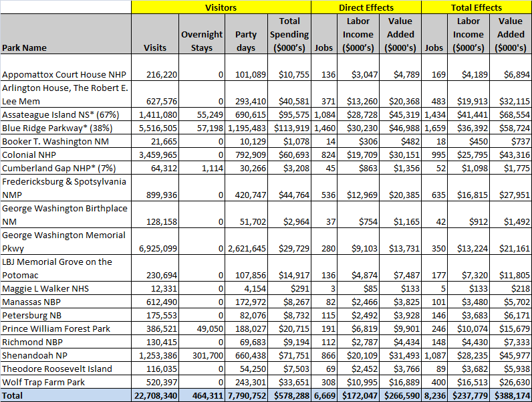Click the Theodore Roosevelt Island cell

coord(65,369)
